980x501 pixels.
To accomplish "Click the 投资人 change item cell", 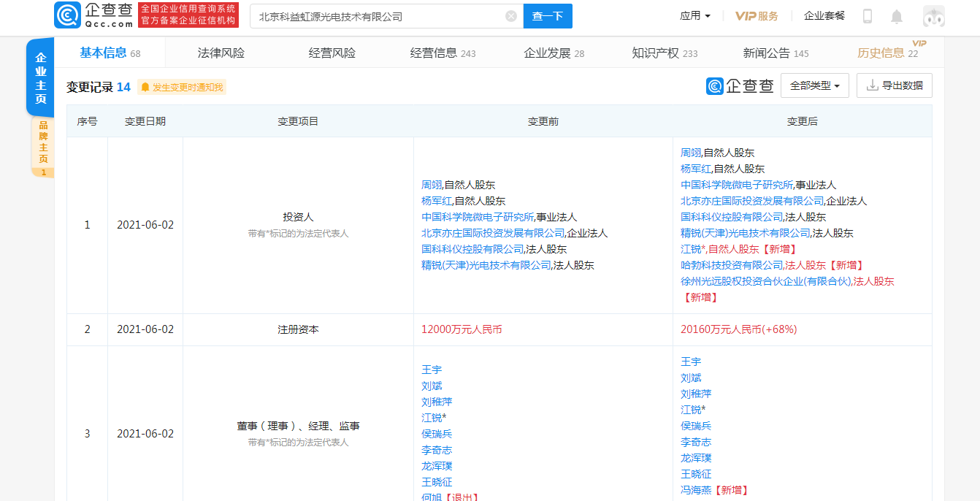I will pyautogui.click(x=298, y=225).
